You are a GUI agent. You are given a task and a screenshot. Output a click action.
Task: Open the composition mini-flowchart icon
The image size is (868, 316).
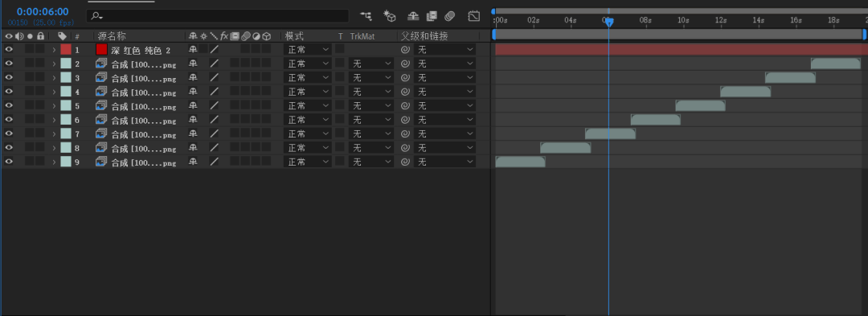tap(366, 16)
